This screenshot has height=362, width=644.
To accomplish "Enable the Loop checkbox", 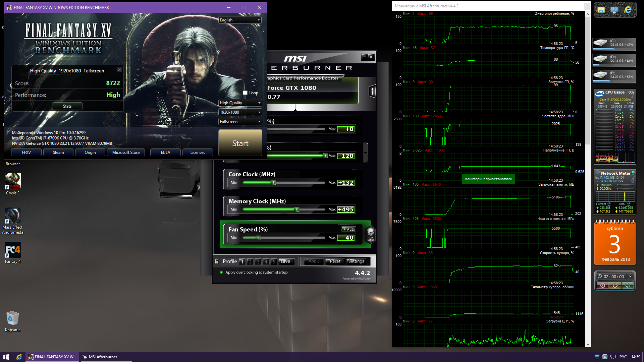I will 245,93.
